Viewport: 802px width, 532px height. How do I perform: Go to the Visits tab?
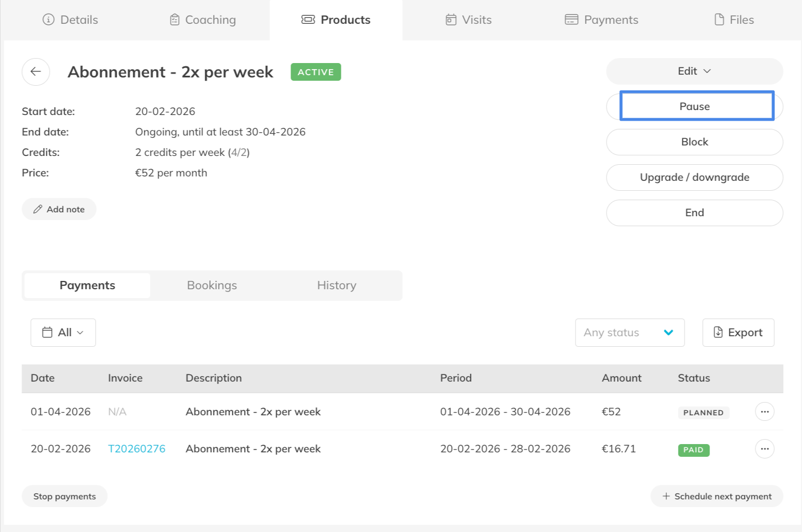tap(468, 20)
